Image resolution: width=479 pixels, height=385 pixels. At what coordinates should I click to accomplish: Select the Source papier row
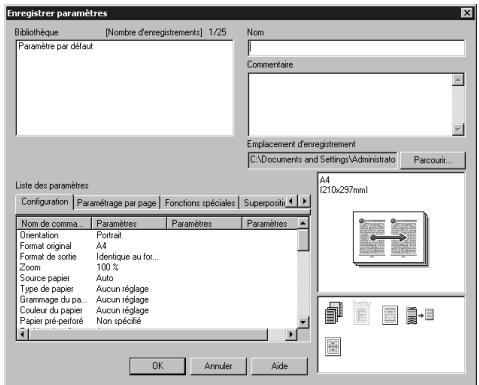pos(157,278)
